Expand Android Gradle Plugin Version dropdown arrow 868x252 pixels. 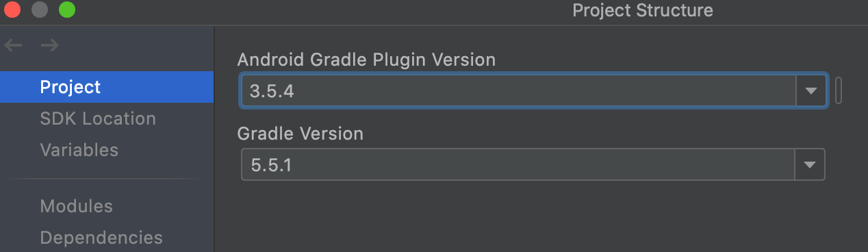(x=811, y=91)
